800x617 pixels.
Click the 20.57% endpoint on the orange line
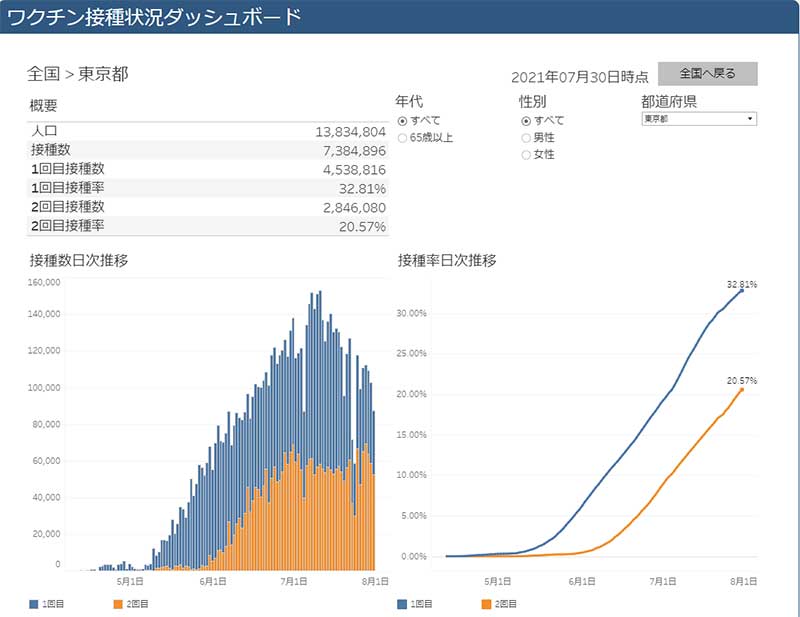click(x=742, y=389)
